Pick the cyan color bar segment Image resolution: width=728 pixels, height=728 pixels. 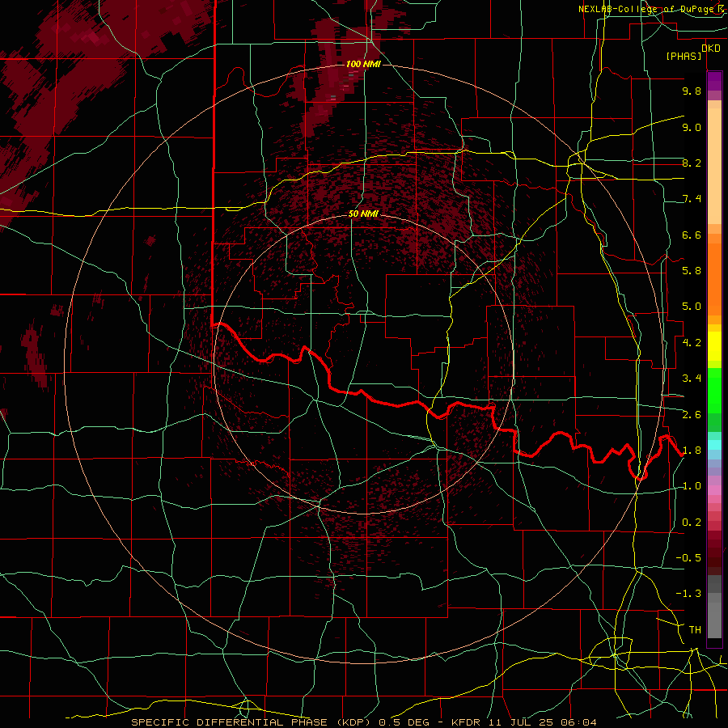pos(714,445)
